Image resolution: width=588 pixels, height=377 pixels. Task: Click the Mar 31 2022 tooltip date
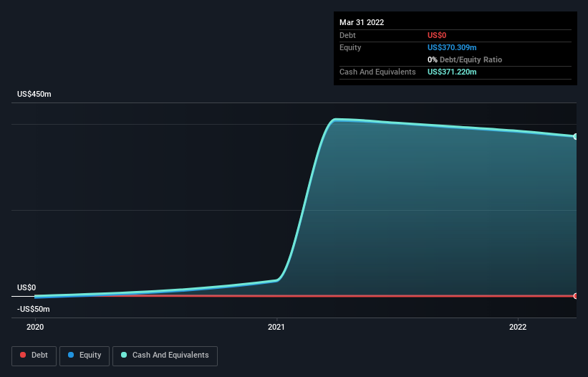pyautogui.click(x=362, y=22)
